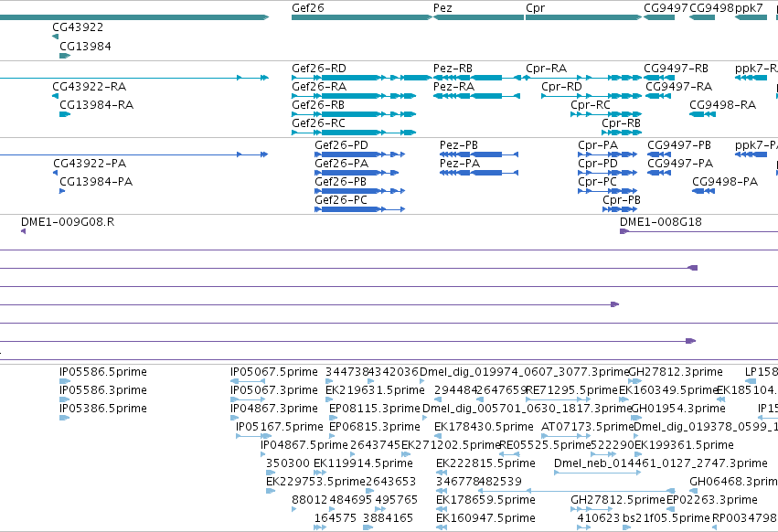This screenshot has height=532, width=778.
Task: Select the 350300 feature label
Action: [288, 464]
